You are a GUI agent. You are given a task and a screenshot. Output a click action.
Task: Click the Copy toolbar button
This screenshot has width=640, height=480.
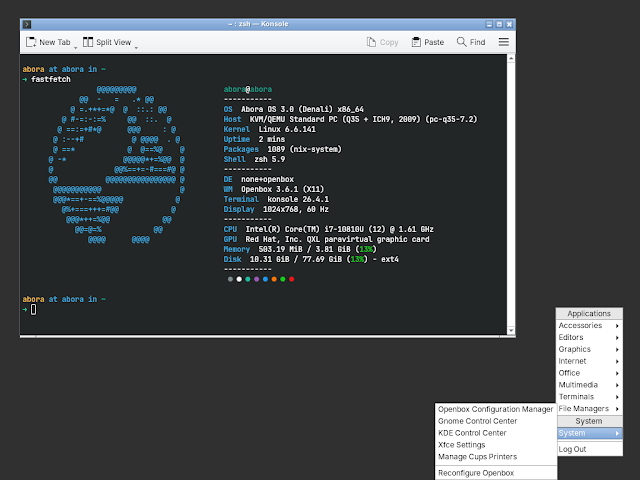pos(382,42)
